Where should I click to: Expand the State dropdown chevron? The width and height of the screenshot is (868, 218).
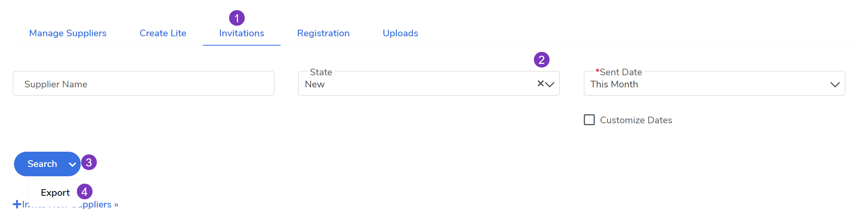550,84
